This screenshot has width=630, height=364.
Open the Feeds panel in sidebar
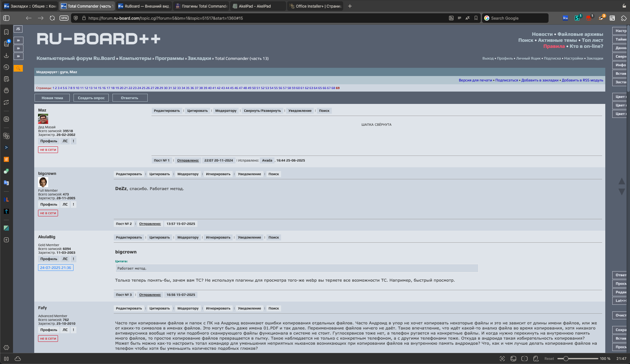coord(6,119)
